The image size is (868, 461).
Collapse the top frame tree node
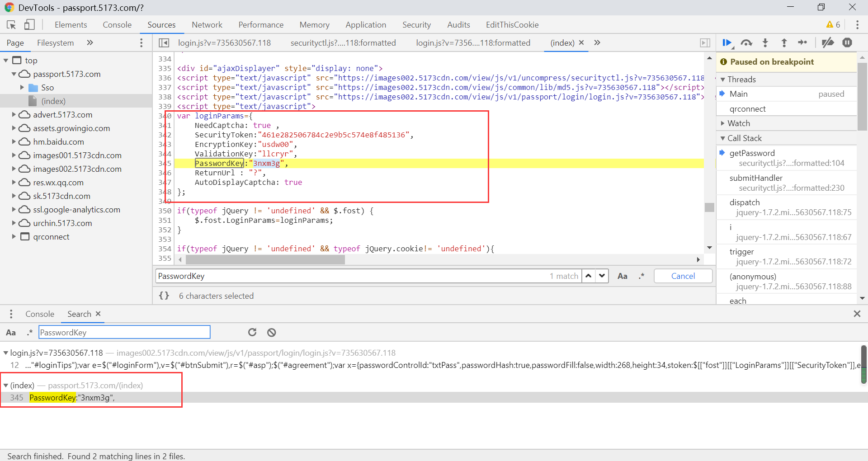(x=6, y=61)
